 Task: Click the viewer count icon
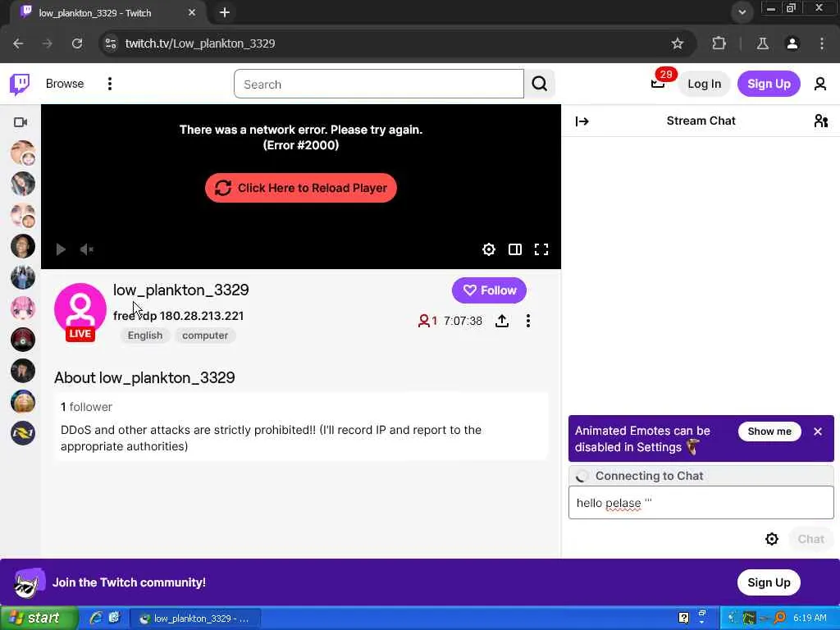tap(424, 321)
